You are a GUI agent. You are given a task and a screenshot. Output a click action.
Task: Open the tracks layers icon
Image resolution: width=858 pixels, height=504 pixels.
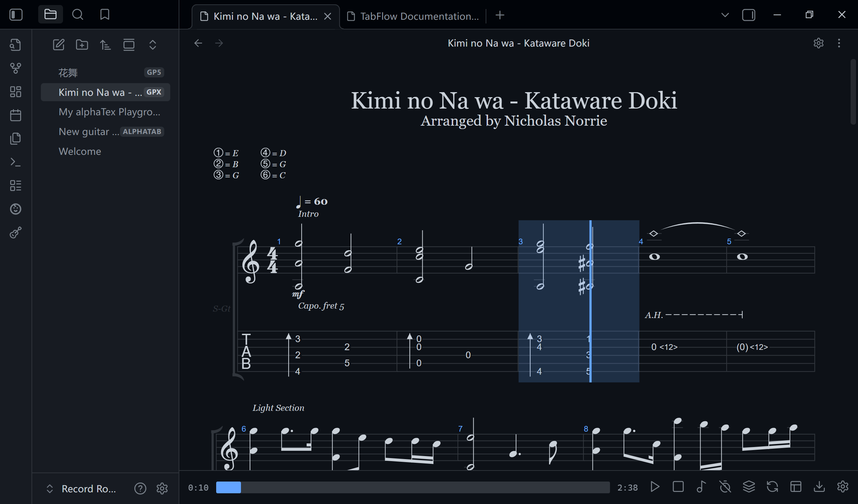[749, 487]
